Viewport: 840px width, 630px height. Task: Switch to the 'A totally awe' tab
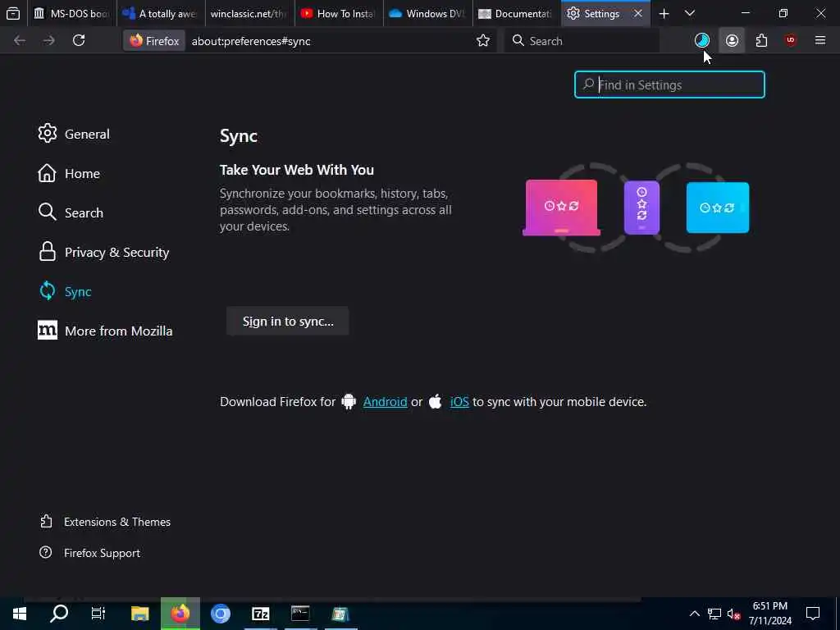tap(161, 13)
